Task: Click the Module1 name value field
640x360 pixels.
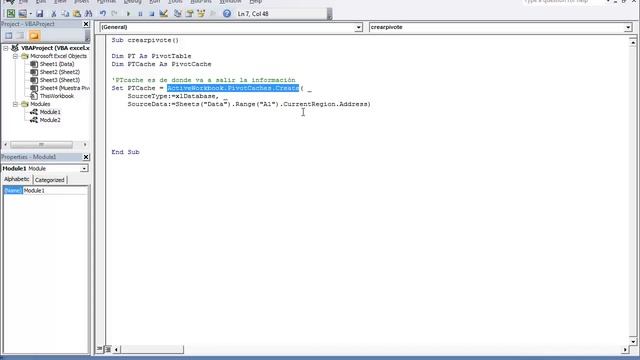Action: coord(55,191)
